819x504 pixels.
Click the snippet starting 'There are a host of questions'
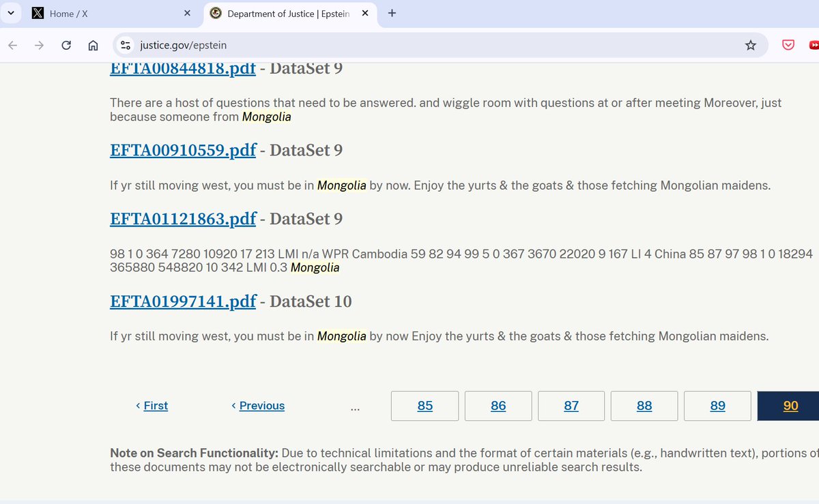pos(446,110)
